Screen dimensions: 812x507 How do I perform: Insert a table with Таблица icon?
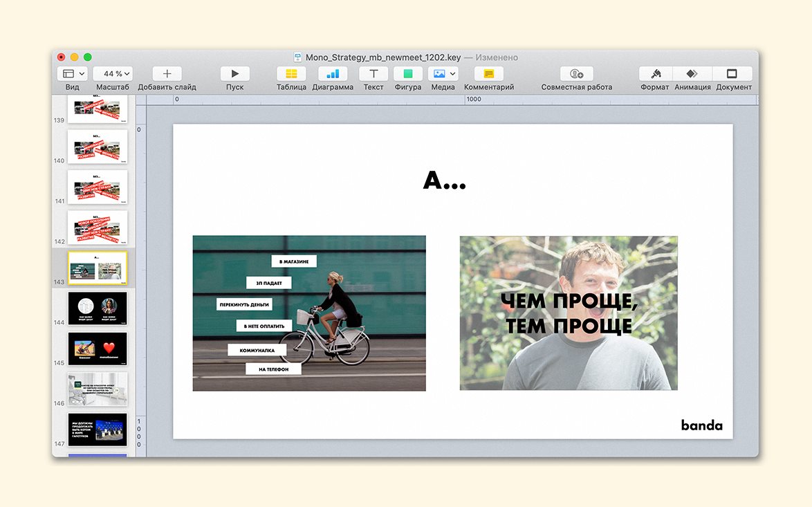[291, 74]
